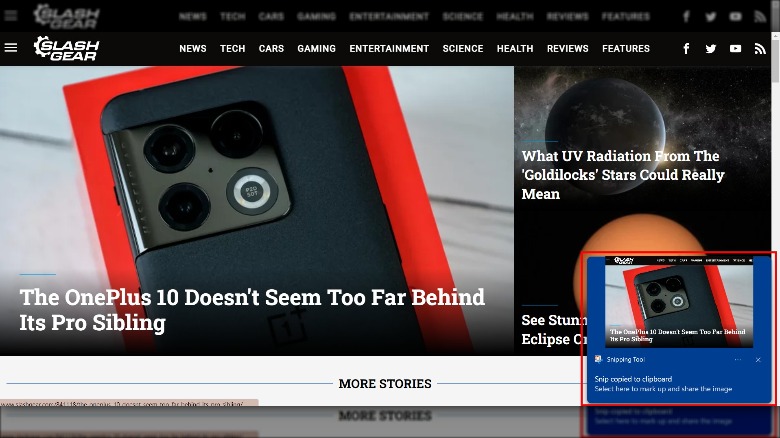Open the Tech menu item
The width and height of the screenshot is (780, 438).
pos(232,48)
